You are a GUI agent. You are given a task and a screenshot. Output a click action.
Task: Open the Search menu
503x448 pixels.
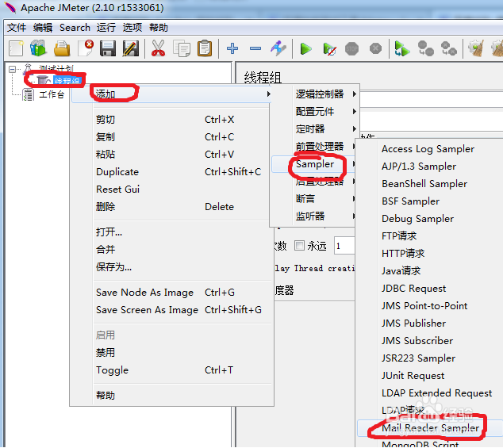pos(75,28)
